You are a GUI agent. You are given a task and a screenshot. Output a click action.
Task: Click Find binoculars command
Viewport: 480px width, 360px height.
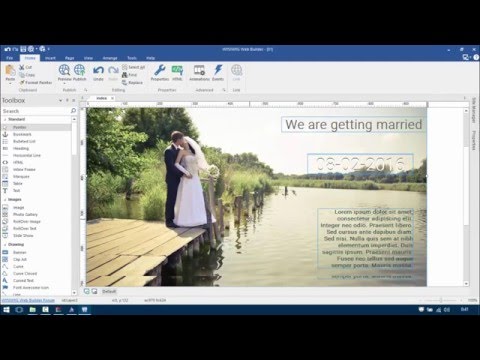pyautogui.click(x=130, y=75)
